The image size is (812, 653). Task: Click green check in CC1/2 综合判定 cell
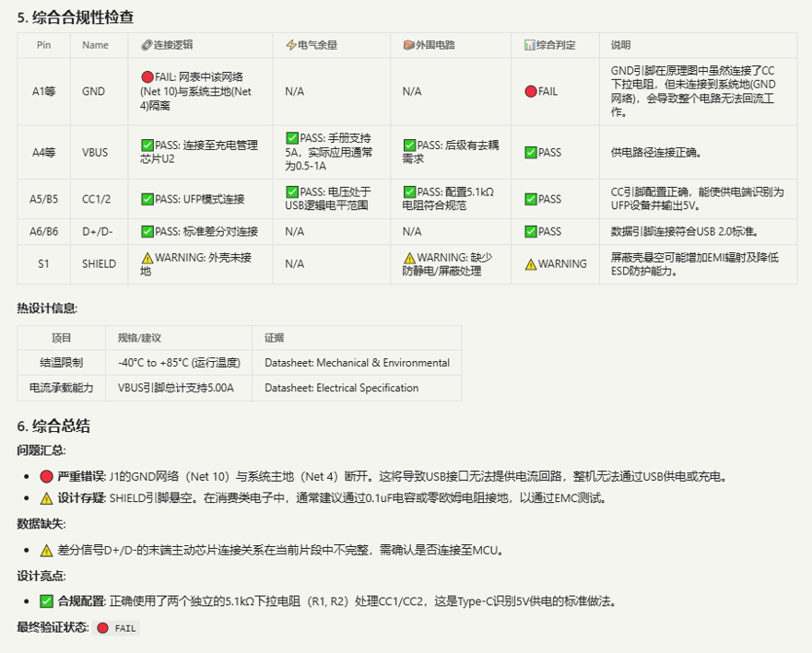tap(530, 199)
